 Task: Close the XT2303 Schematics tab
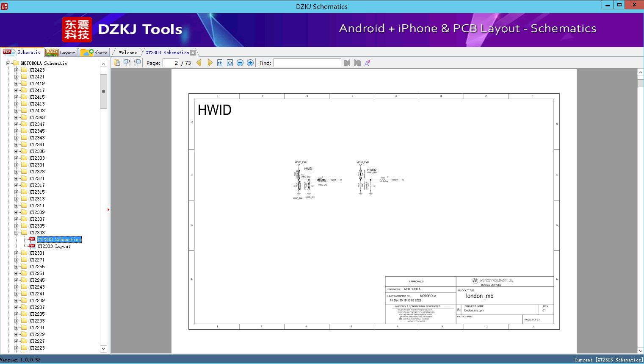tap(193, 53)
